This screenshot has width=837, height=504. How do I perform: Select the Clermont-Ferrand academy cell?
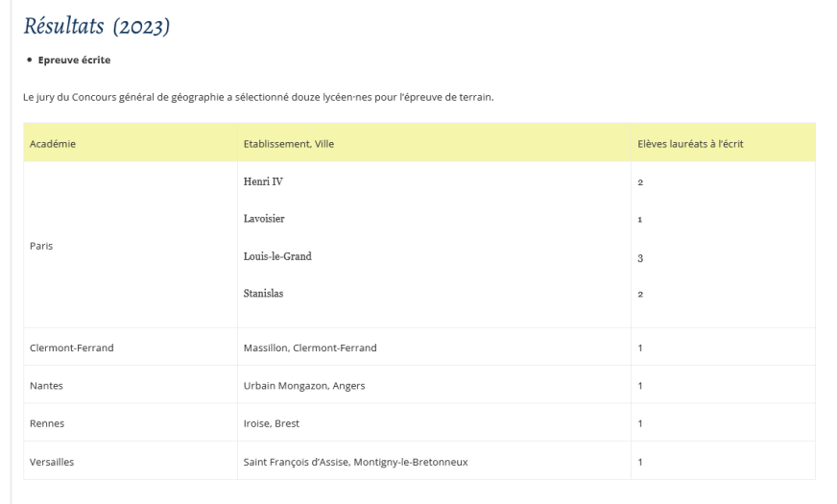[72, 348]
